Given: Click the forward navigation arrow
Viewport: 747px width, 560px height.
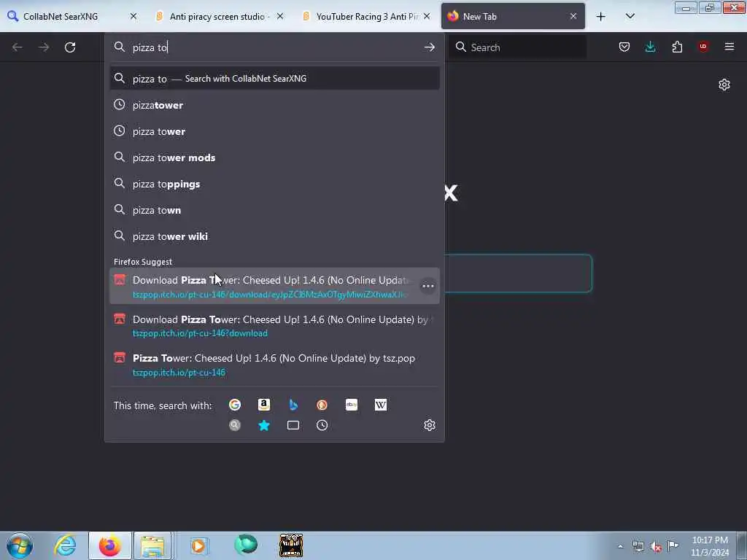Looking at the screenshot, I should (44, 47).
